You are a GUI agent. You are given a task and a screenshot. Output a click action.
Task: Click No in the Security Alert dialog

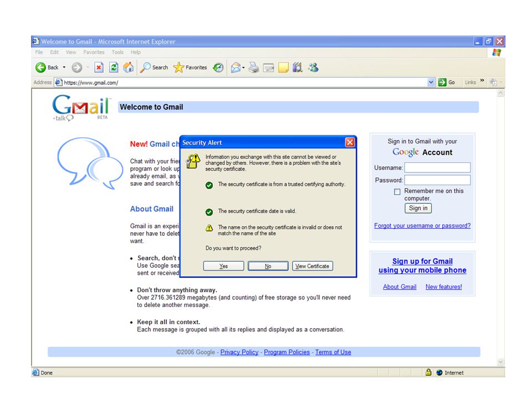pos(268,266)
